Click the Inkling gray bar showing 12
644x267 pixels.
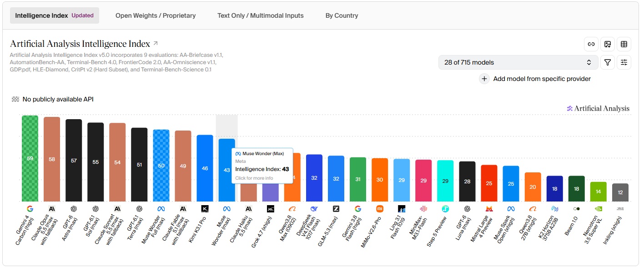[x=620, y=192]
